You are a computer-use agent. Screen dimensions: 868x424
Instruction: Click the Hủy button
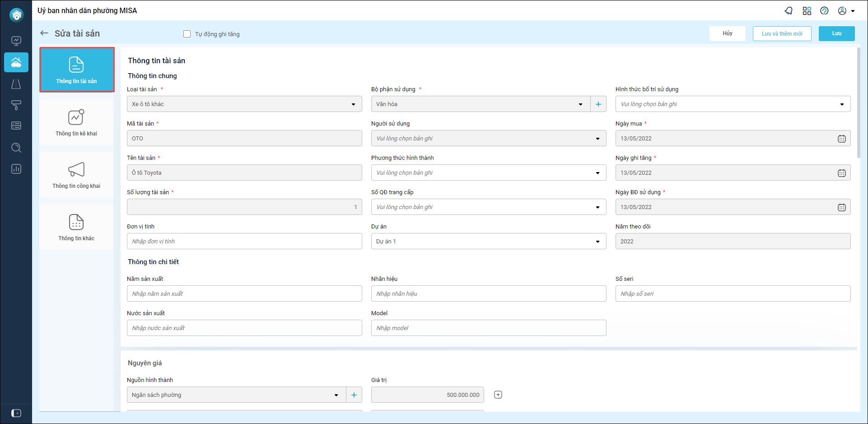click(727, 33)
